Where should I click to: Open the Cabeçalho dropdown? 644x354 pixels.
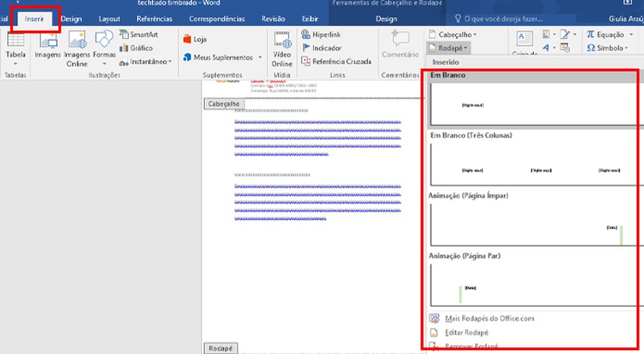[453, 35]
